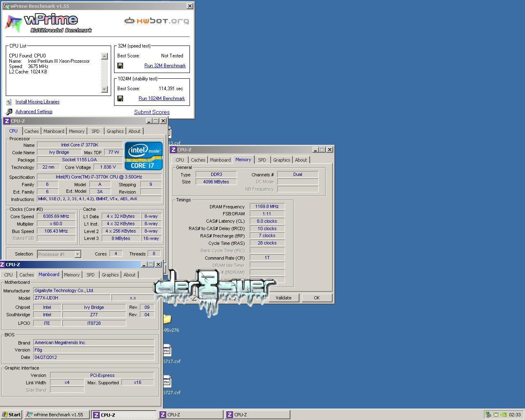This screenshot has width=525, height=420.
Task: Click the Advanced Settings wrench icon
Action: click(x=9, y=112)
